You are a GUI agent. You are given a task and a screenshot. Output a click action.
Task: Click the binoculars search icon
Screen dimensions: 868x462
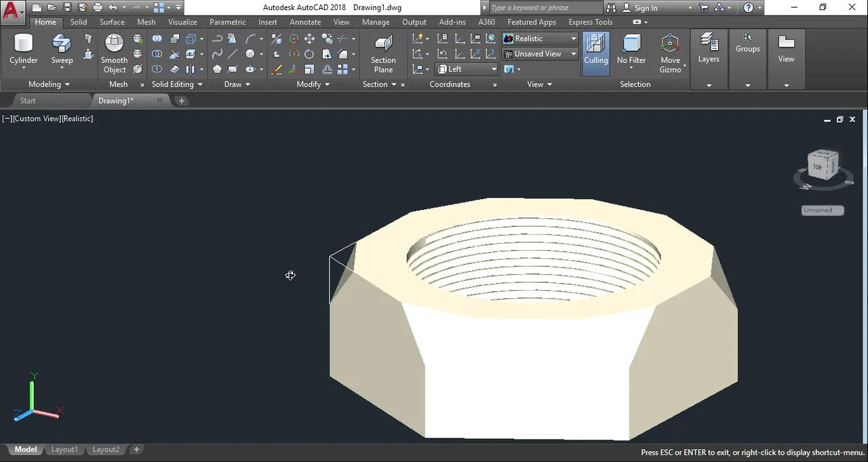tap(611, 7)
